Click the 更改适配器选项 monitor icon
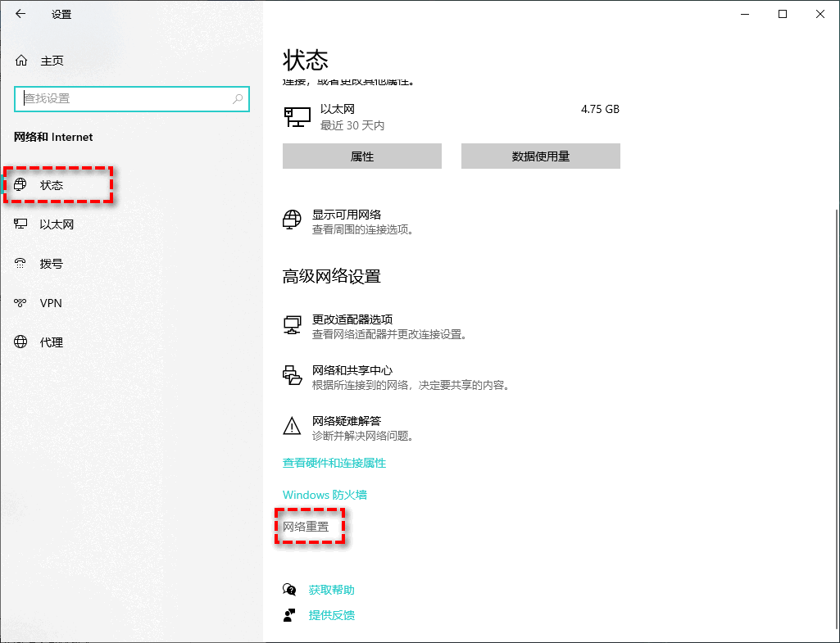This screenshot has height=643, width=840. (x=292, y=324)
